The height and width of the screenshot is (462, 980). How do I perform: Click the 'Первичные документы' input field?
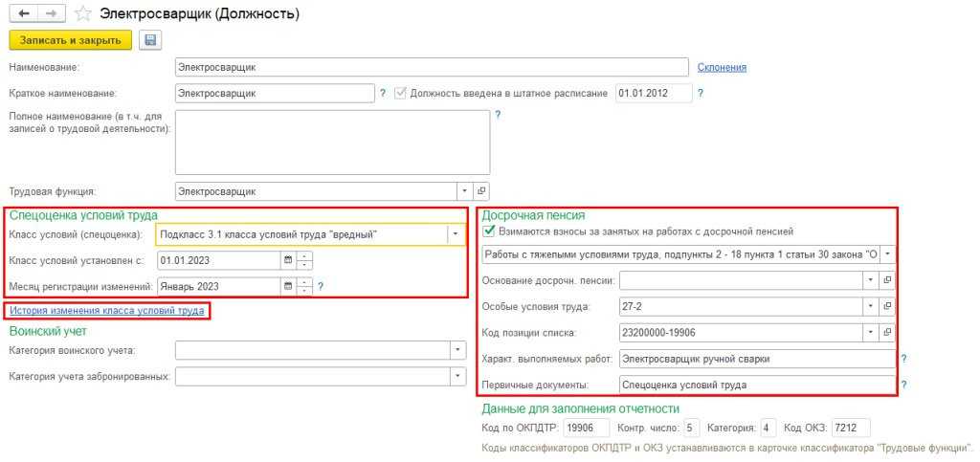pyautogui.click(x=757, y=385)
